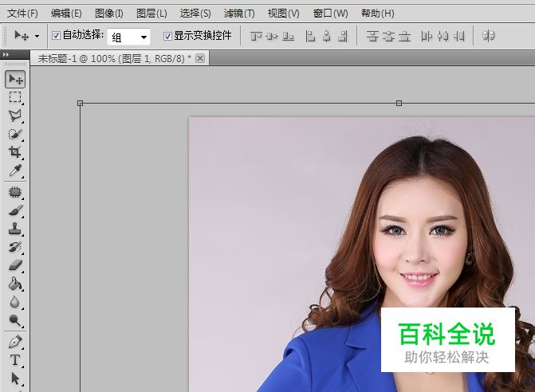Select the Quick Selection tool
Image resolution: width=535 pixels, height=392 pixels.
coord(15,134)
